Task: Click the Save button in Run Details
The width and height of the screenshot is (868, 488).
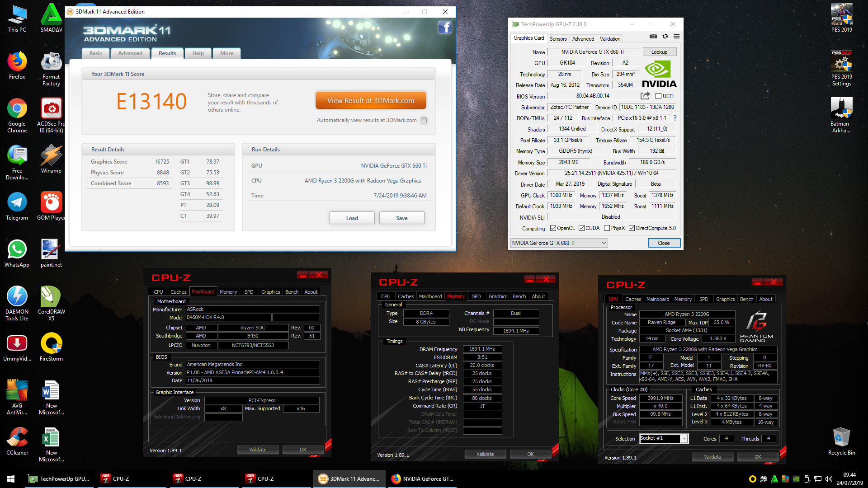Action: pos(401,218)
